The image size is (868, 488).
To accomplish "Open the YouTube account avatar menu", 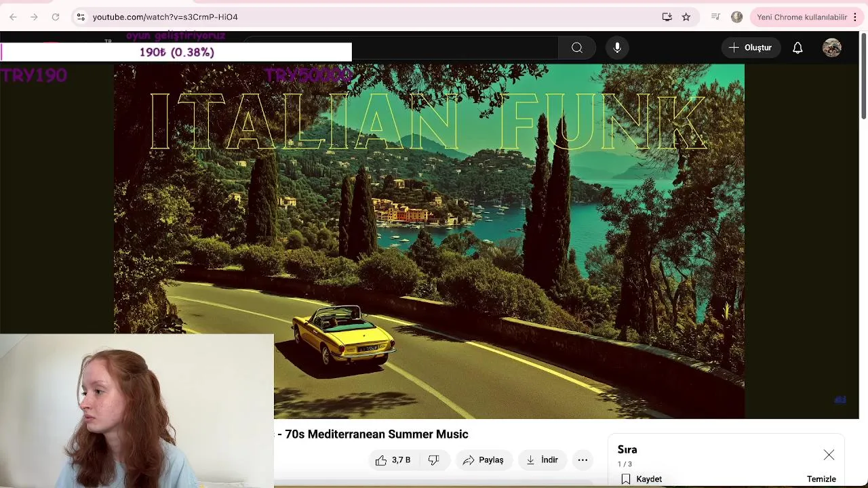I will (x=832, y=47).
